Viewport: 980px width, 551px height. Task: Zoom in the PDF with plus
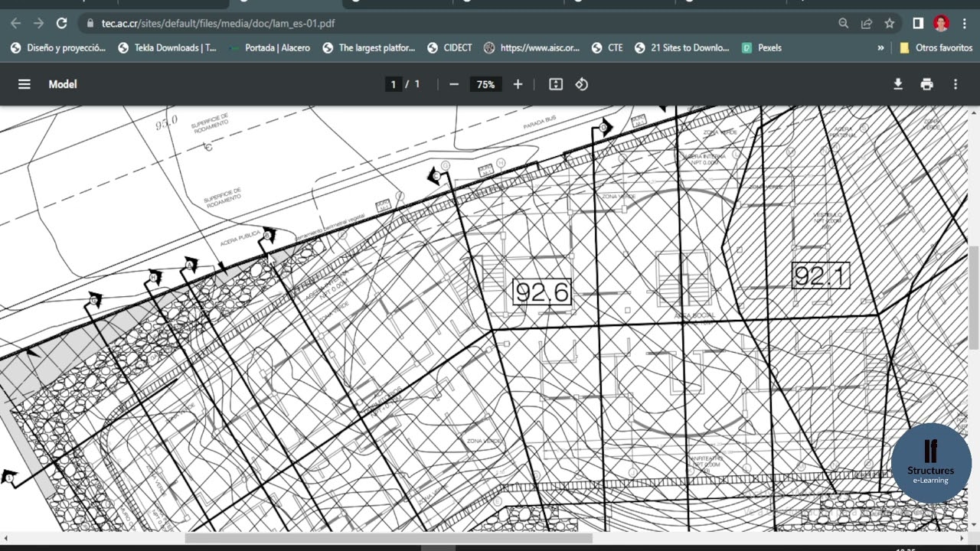518,84
